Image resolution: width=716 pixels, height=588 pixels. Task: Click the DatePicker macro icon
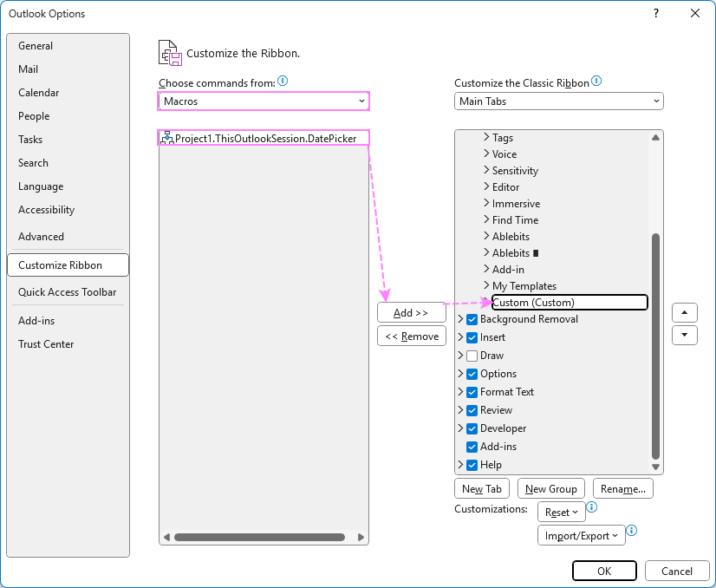click(x=167, y=138)
